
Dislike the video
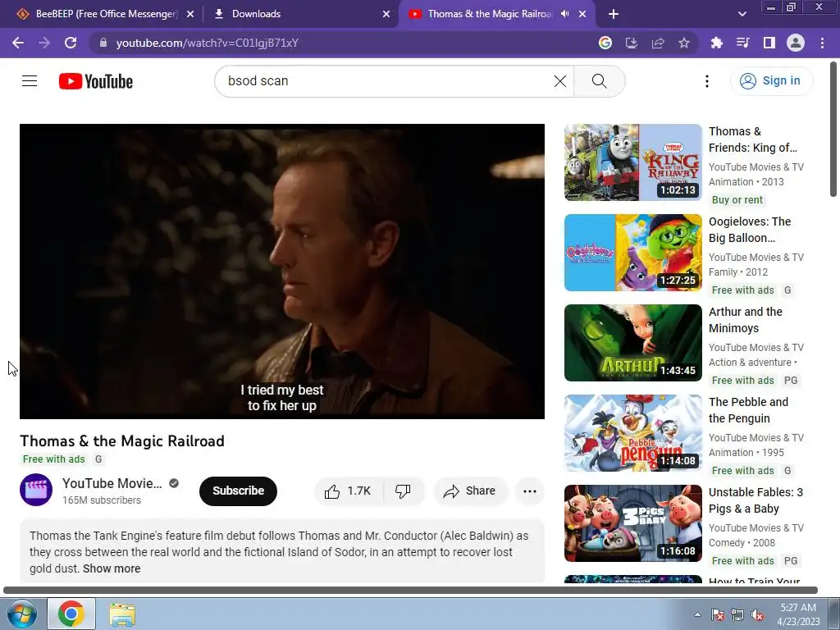point(403,491)
